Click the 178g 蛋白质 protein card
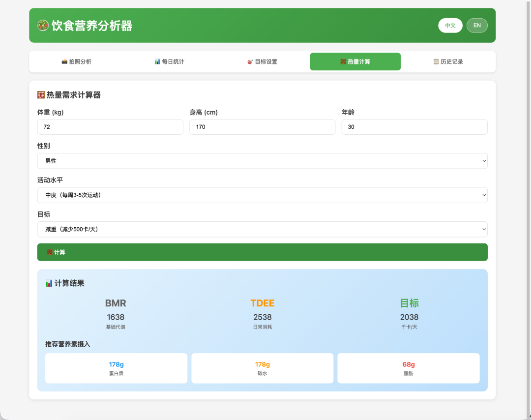Image resolution: width=531 pixels, height=420 pixels. click(x=116, y=368)
